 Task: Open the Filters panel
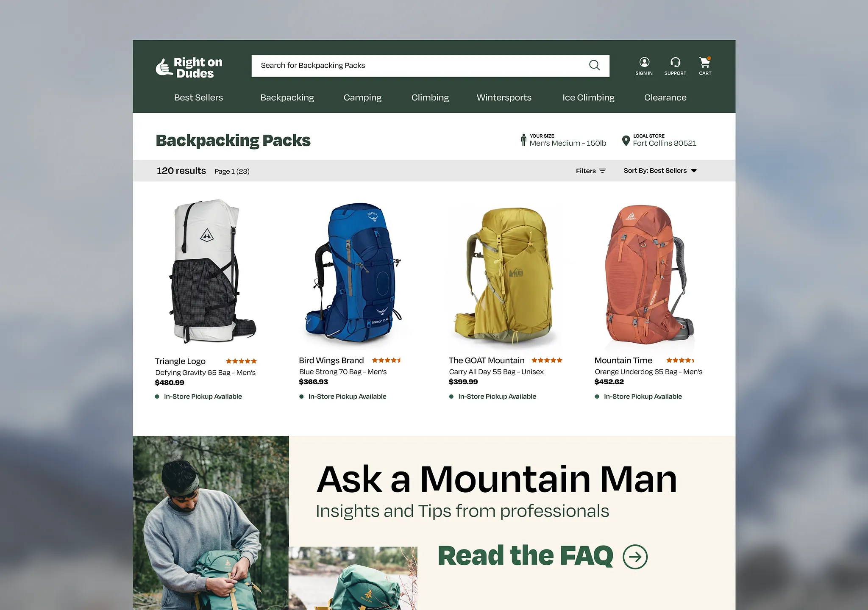click(x=591, y=171)
